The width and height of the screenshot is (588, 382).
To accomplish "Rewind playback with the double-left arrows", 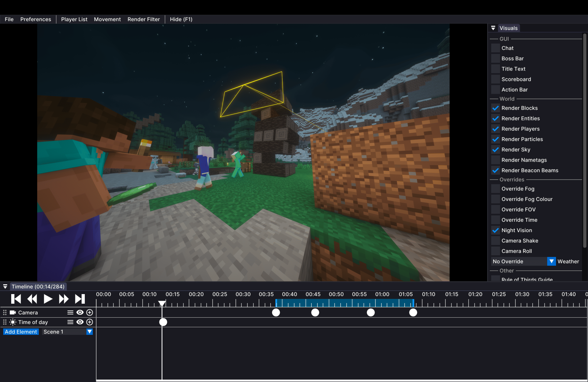I will pyautogui.click(x=32, y=299).
